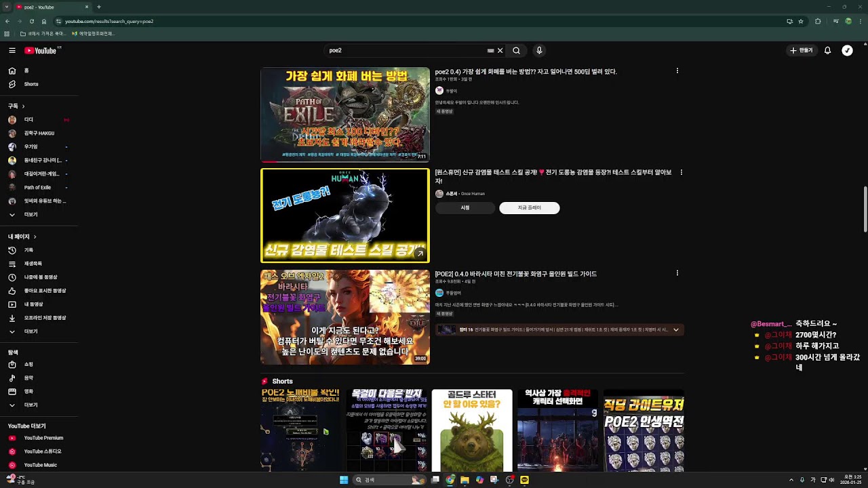Screen dimensions: 868x488
Task: Open the Path of Exile subscription channel
Action: pos(37,188)
